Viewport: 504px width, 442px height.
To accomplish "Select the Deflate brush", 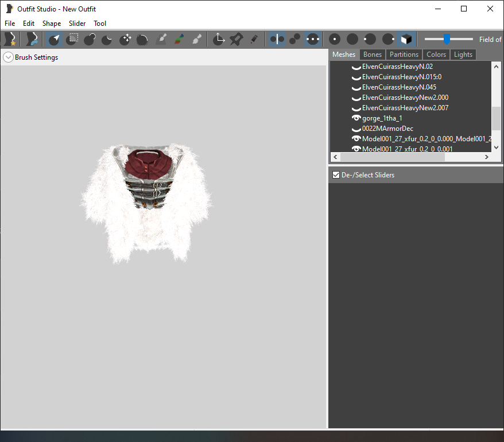I will tap(107, 39).
